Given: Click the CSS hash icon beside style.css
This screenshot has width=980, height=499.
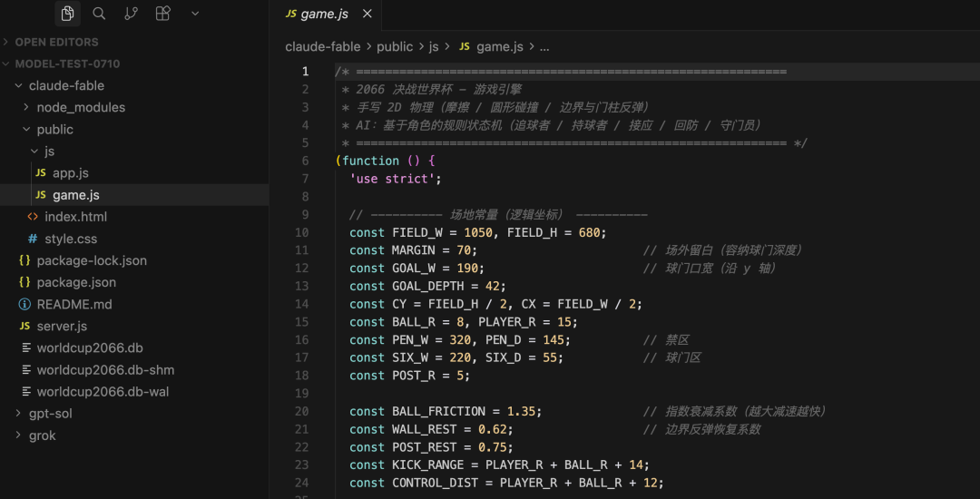Looking at the screenshot, I should point(33,239).
